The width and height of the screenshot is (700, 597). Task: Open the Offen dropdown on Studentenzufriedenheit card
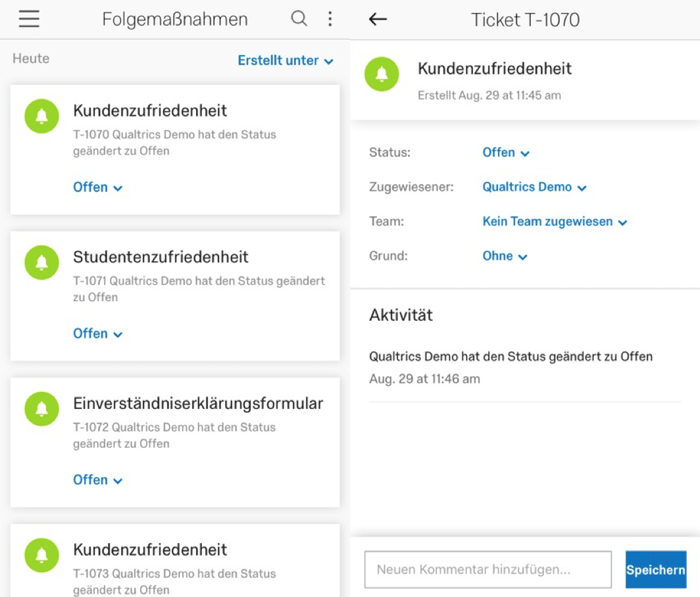pos(98,333)
